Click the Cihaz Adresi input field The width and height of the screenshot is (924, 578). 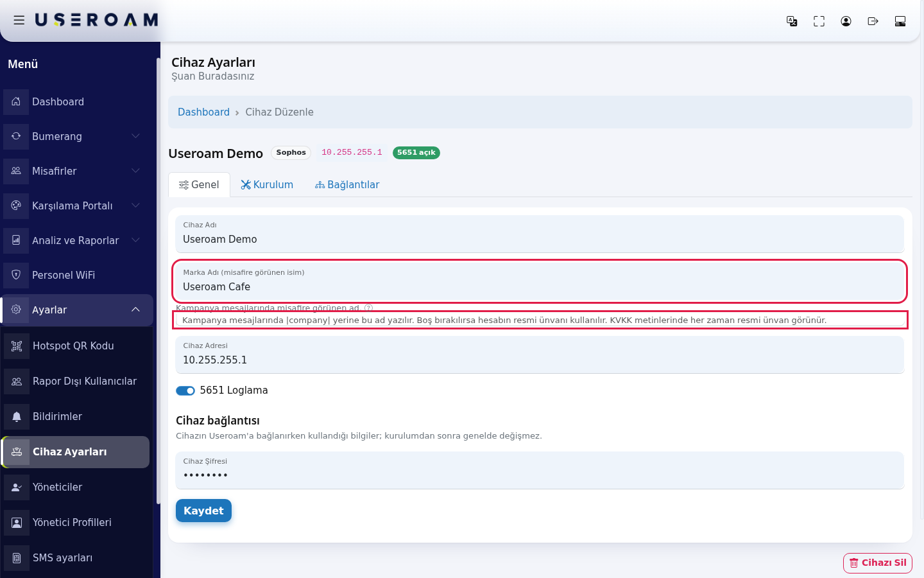pyautogui.click(x=540, y=355)
